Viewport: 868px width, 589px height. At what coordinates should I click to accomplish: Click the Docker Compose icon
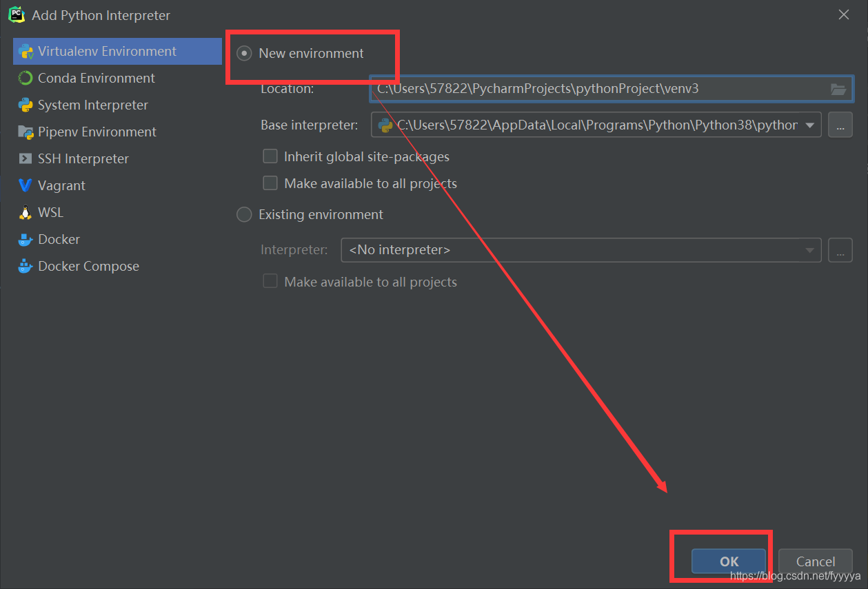(x=26, y=266)
